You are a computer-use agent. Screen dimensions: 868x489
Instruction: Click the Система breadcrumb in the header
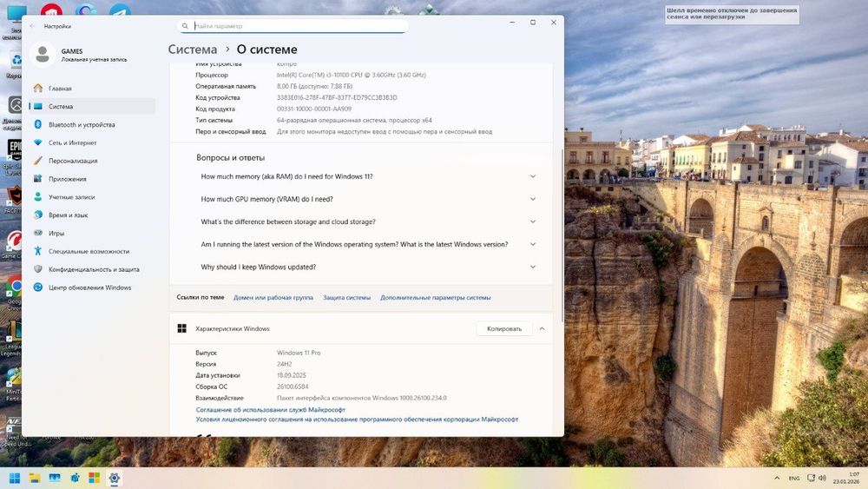click(x=193, y=50)
